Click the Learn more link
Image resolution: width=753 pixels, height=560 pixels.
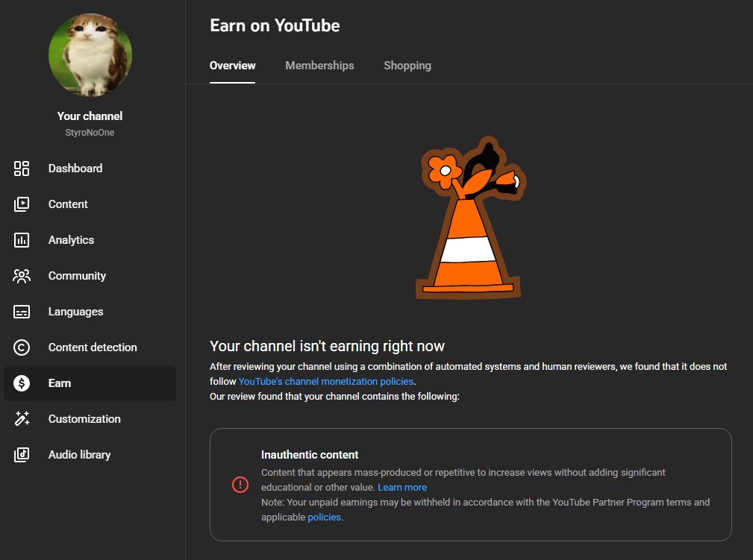tap(402, 488)
